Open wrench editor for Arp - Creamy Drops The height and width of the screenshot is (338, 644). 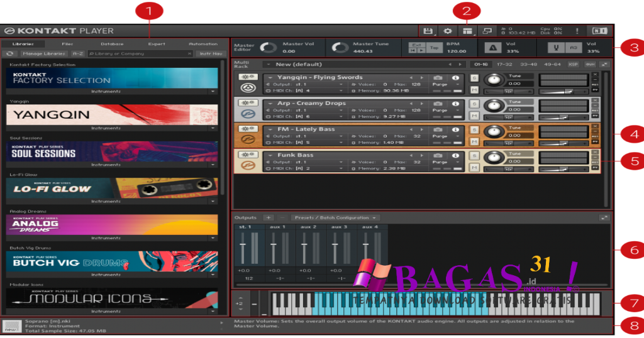pyautogui.click(x=248, y=102)
